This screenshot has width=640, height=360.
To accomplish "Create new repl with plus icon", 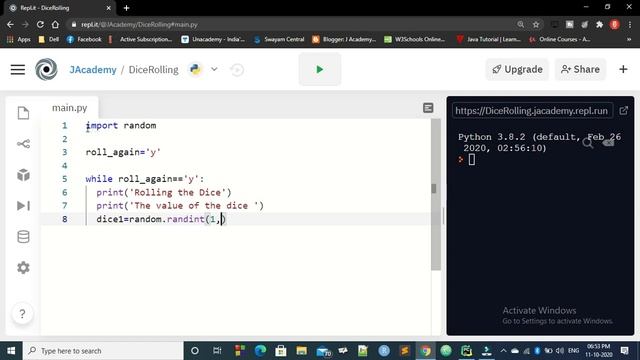I will [x=623, y=69].
